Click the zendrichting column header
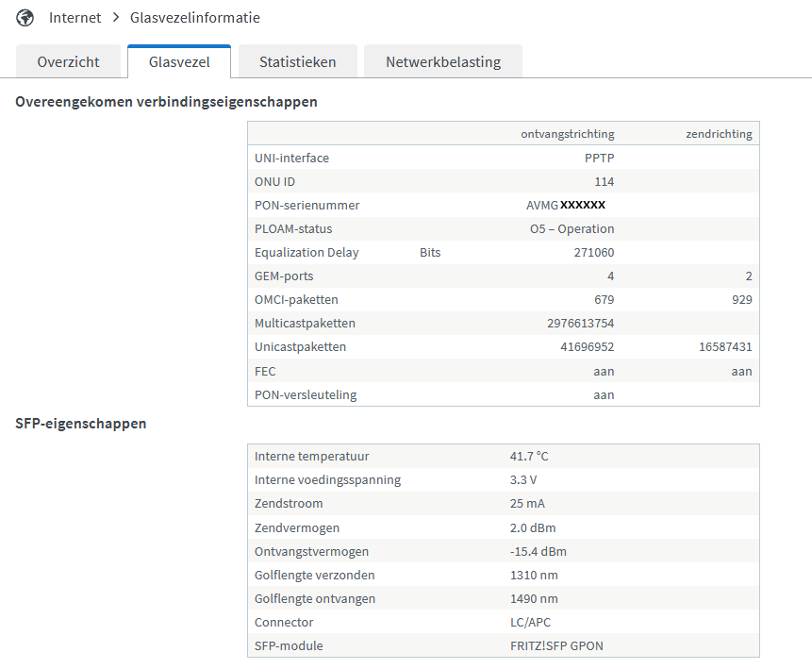Image resolution: width=812 pixels, height=669 pixels. pyautogui.click(x=720, y=134)
